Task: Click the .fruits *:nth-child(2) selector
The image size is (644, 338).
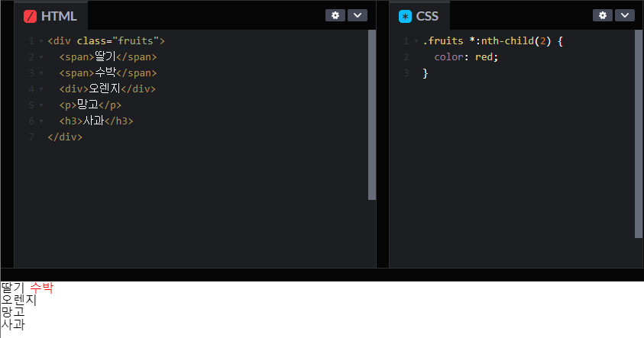Action: pos(487,41)
